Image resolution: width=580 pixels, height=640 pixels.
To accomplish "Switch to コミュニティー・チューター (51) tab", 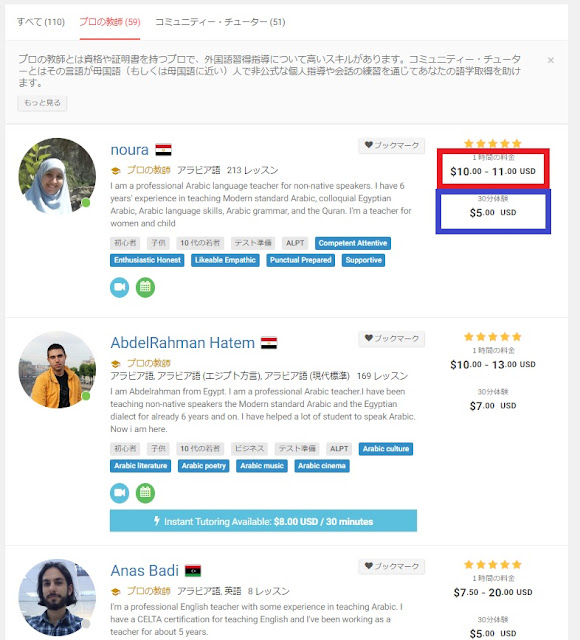I will pos(220,22).
